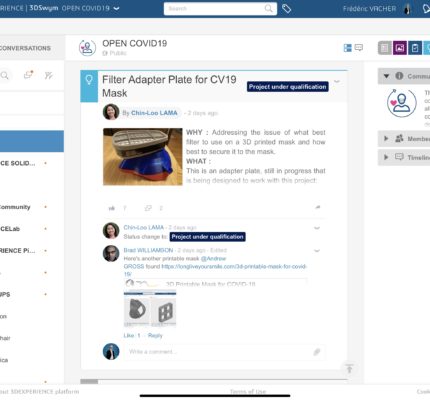Switch to list layout view icon

tap(347, 48)
